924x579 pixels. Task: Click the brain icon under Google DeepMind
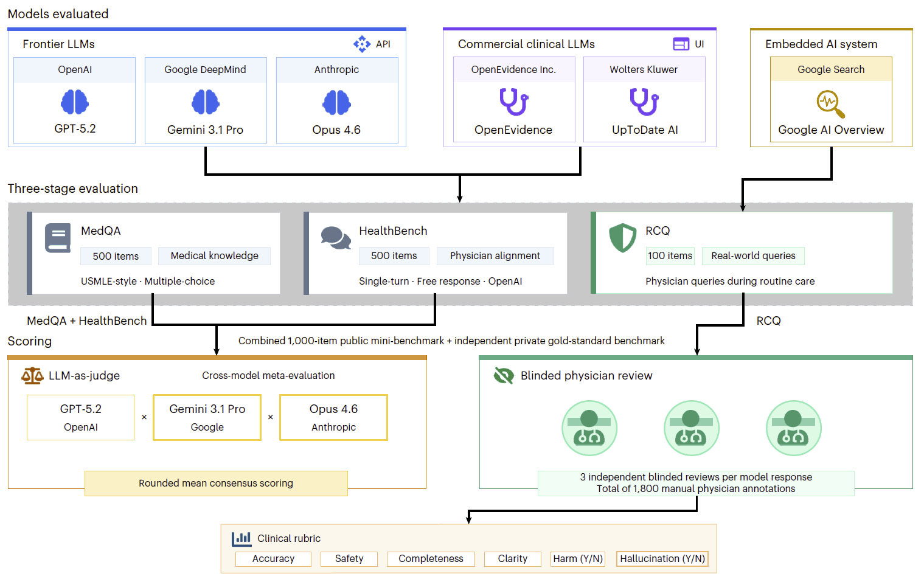[x=206, y=102]
